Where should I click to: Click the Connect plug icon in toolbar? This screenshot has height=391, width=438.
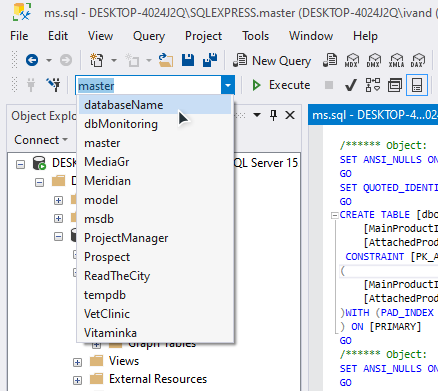point(31,85)
